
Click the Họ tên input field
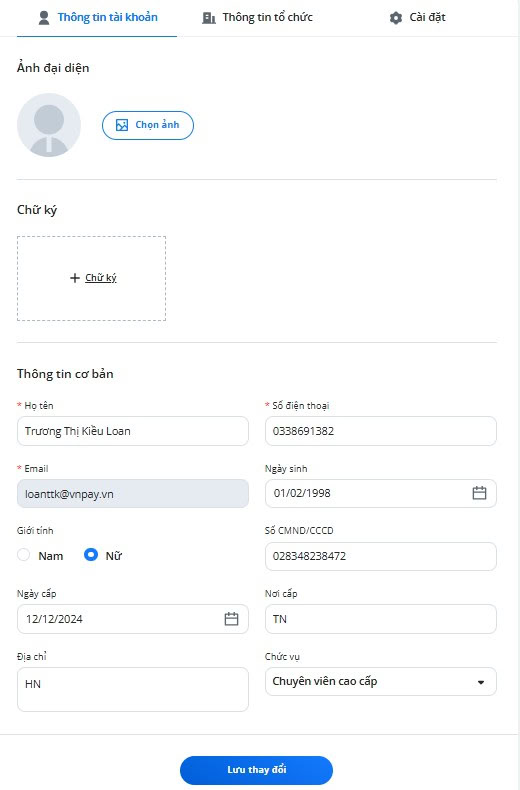(133, 431)
